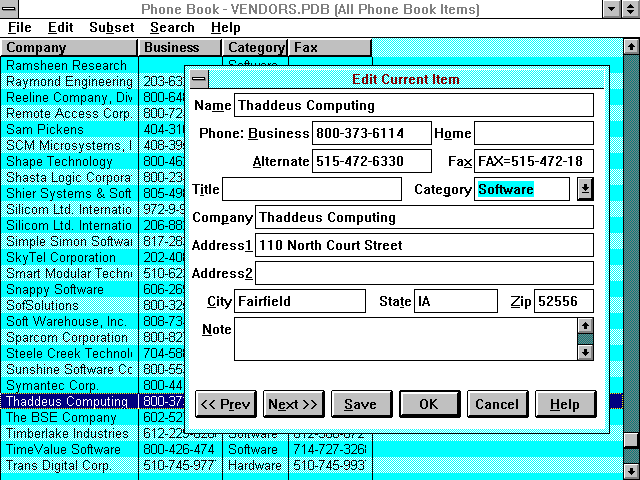Open the Search menu
Image resolution: width=640 pixels, height=480 pixels.
click(172, 28)
